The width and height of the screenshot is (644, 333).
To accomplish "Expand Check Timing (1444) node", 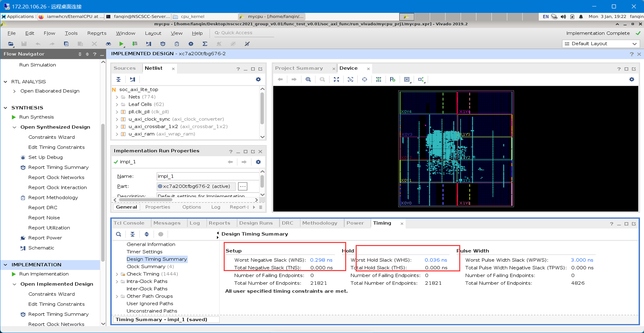I will (117, 274).
